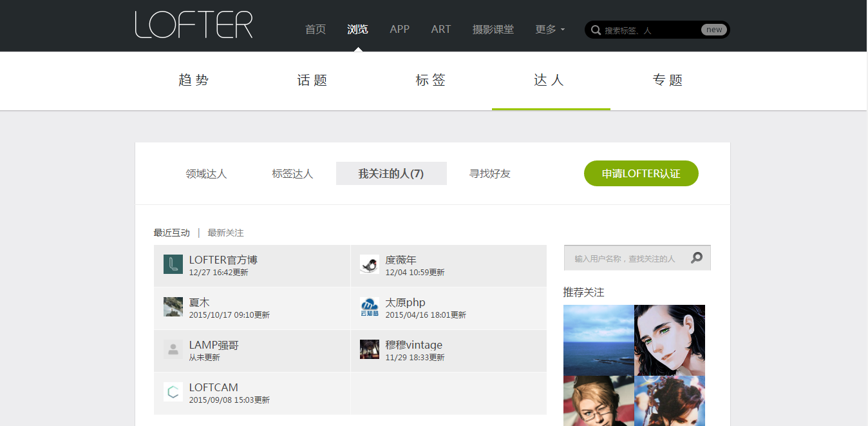Switch to 达人 tab
This screenshot has width=868, height=426.
[549, 81]
